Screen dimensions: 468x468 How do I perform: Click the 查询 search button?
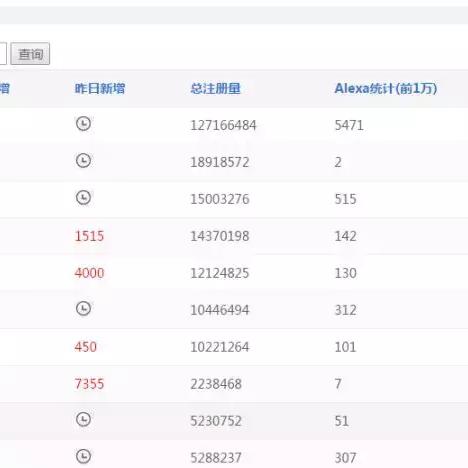pos(30,54)
